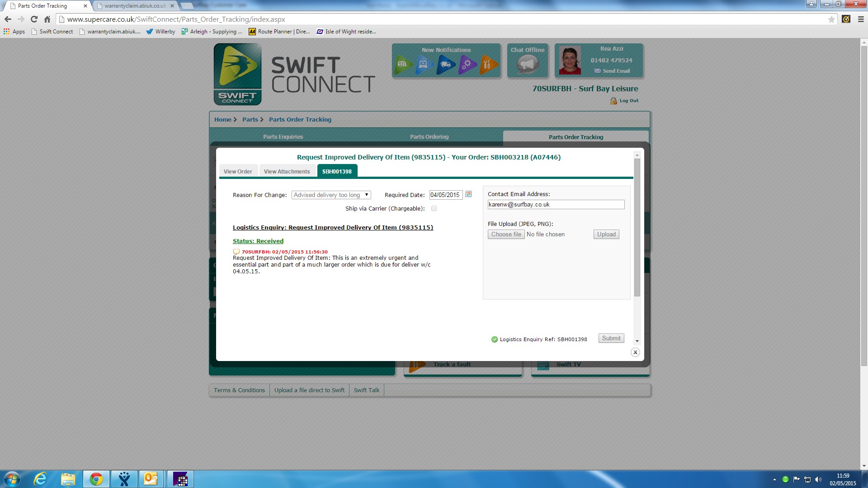The image size is (868, 488).
Task: Expand the Reason For Change dropdown
Action: pos(331,195)
